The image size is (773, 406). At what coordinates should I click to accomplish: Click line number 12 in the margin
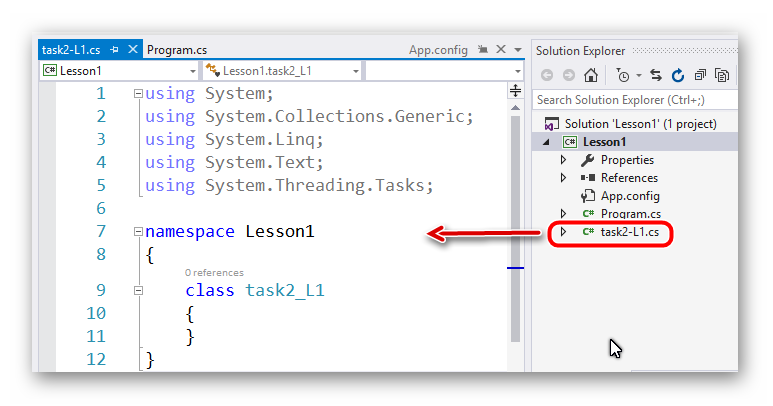pos(96,359)
